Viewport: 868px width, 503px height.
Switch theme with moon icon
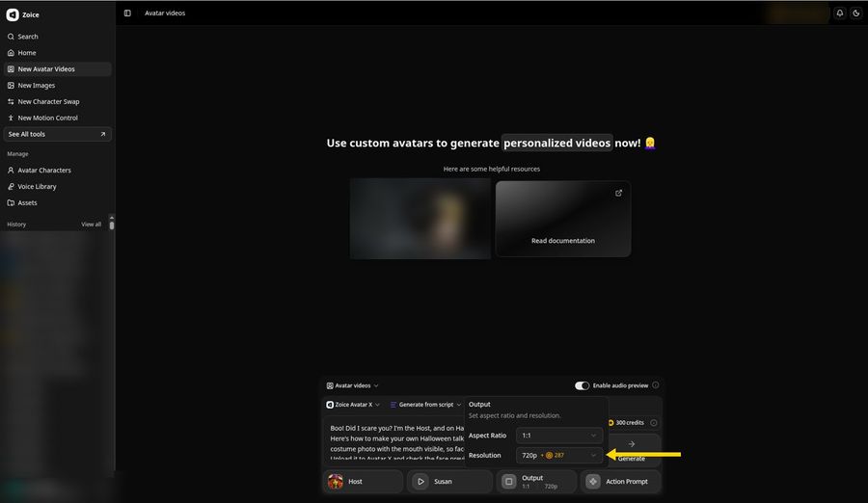pos(856,13)
